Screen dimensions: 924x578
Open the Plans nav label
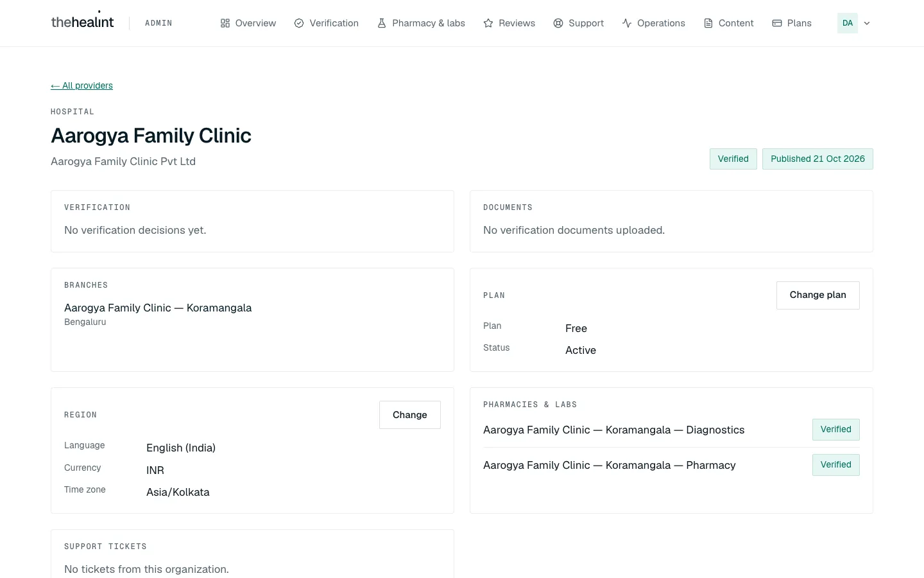tap(800, 23)
